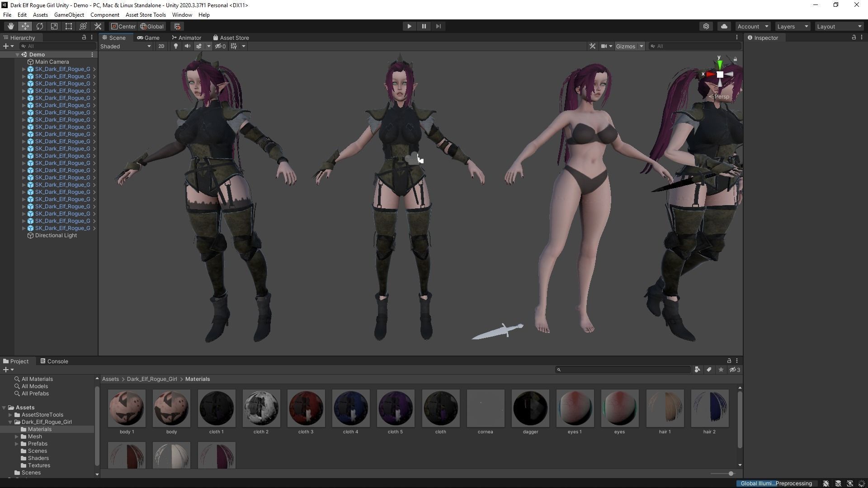Screen dimensions: 868x488
Task: Toggle scene lighting icon
Action: 176,46
